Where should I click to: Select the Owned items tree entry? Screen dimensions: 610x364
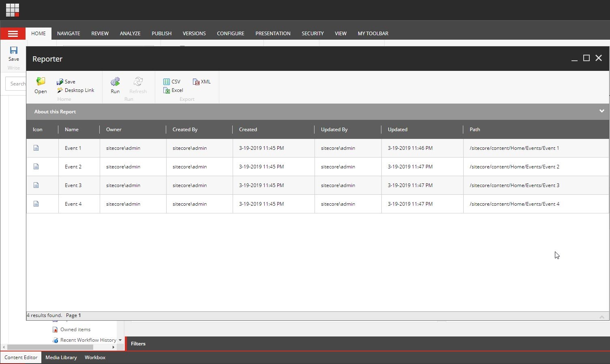pos(75,330)
